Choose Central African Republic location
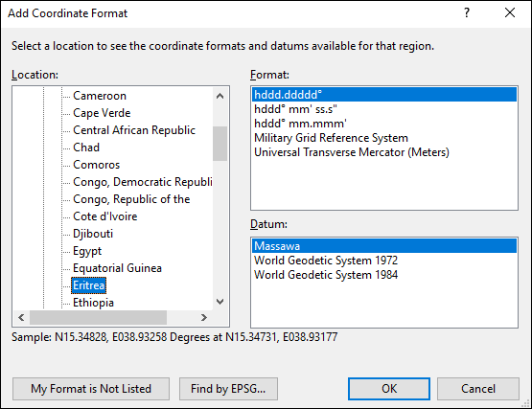Screen dimensions: 532x409 coord(134,130)
